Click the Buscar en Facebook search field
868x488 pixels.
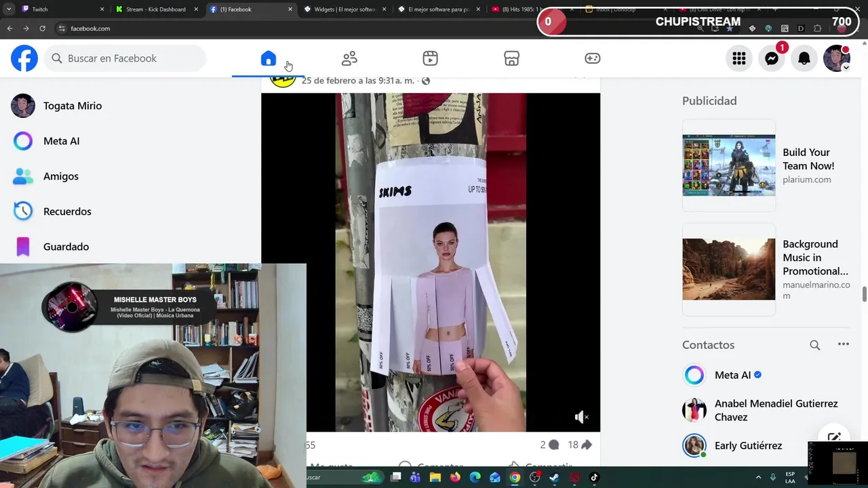pyautogui.click(x=125, y=58)
